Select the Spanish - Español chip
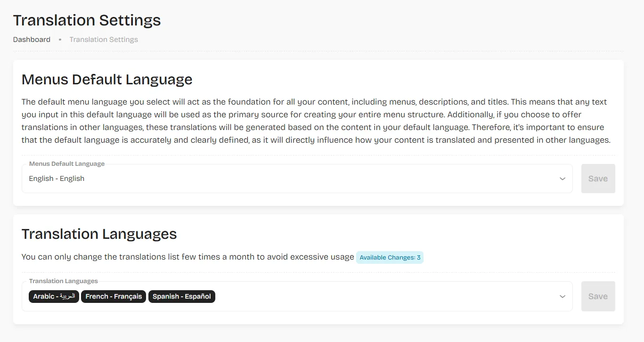Image resolution: width=644 pixels, height=342 pixels. click(x=182, y=296)
